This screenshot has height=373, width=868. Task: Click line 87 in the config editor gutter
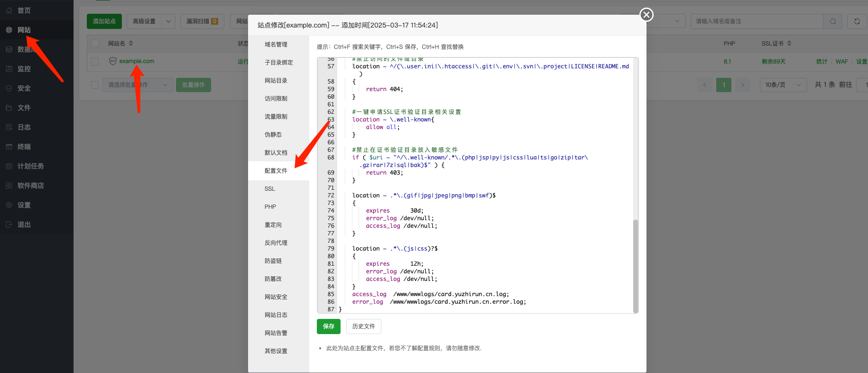(x=331, y=309)
